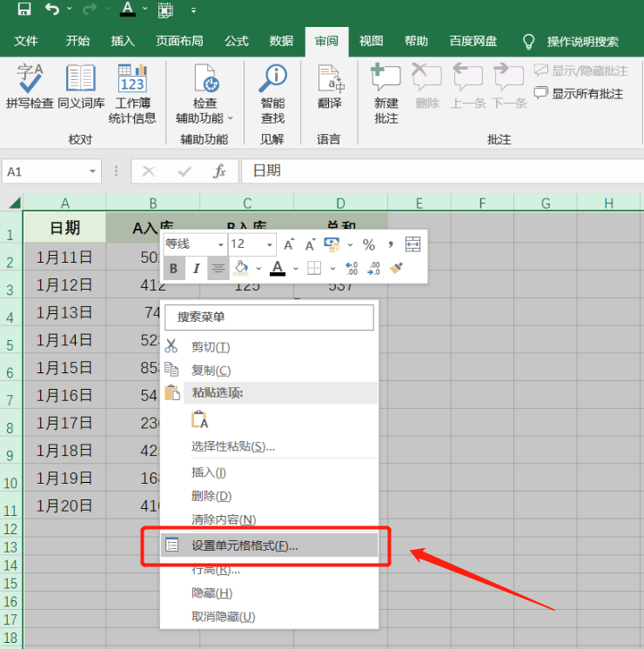
Task: Toggle Bold in mini toolbar
Action: 174,268
